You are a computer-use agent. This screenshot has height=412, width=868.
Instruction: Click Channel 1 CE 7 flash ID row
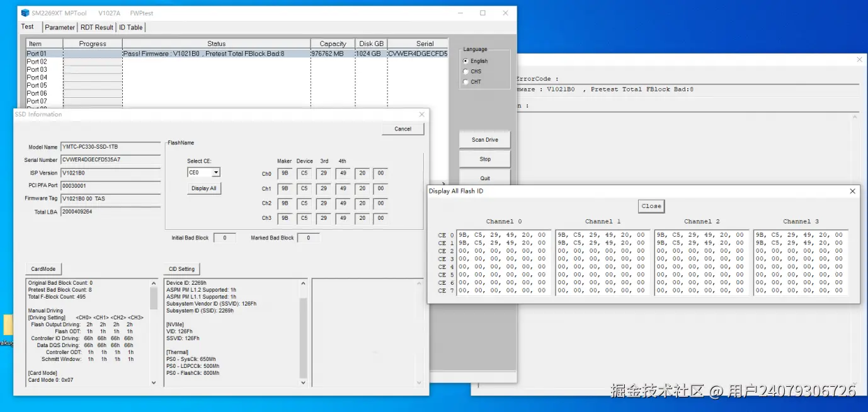(x=602, y=290)
